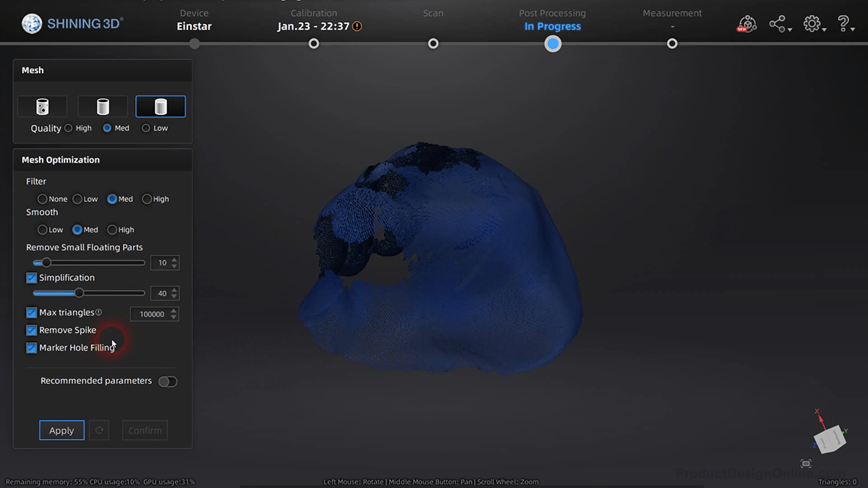Click the share icon in the top bar
Screen dimensions: 868x488
[x=778, y=23]
